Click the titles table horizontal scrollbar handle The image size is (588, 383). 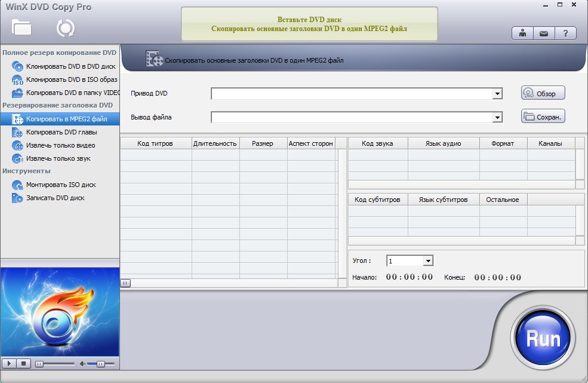[x=125, y=283]
